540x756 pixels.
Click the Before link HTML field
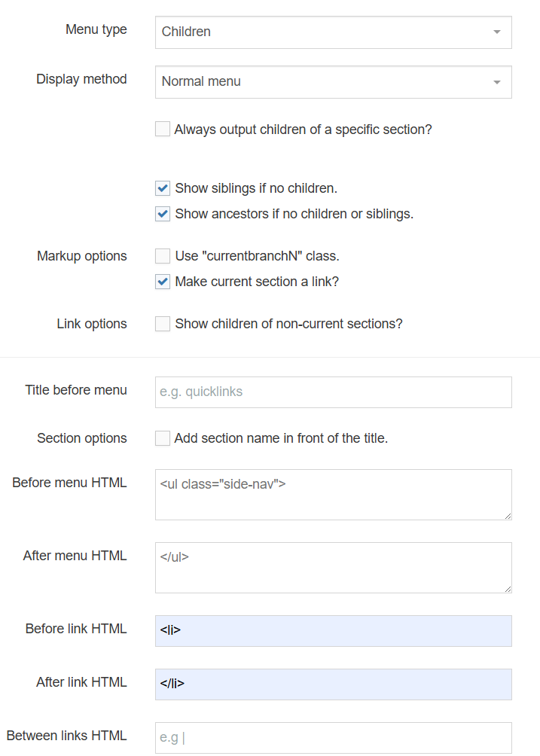click(331, 630)
